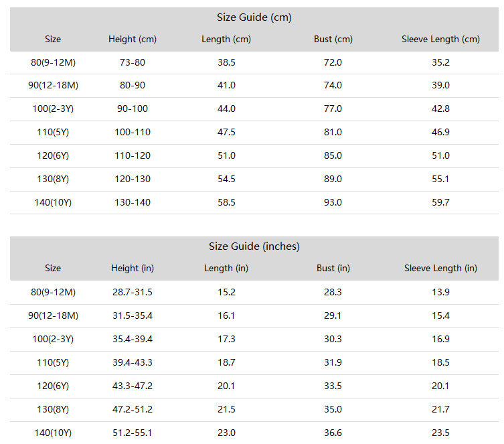Click the 23.5 sleeve length value
The height and width of the screenshot is (444, 504).
(440, 433)
